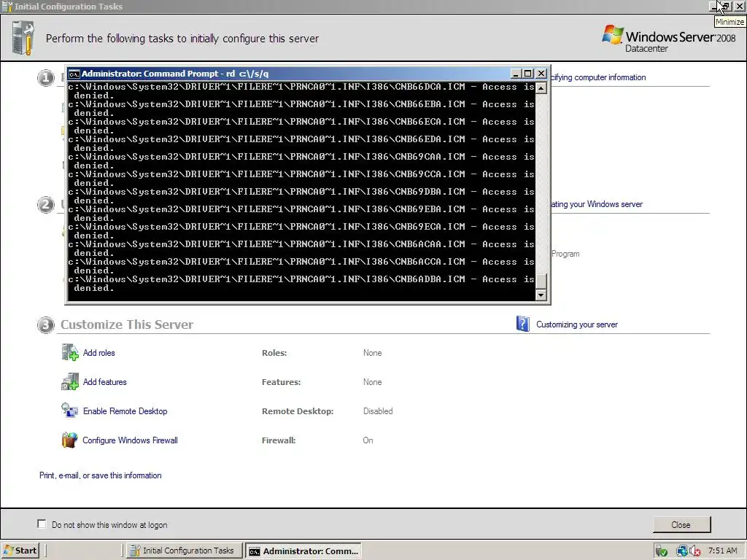
Task: Click the security shield tray icon
Action: coord(661,551)
